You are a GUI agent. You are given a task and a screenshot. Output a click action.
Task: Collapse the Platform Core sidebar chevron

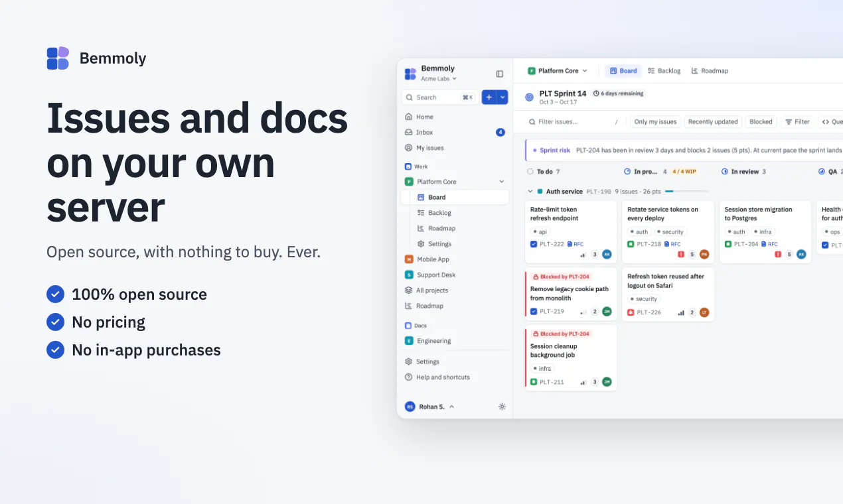[x=502, y=182]
